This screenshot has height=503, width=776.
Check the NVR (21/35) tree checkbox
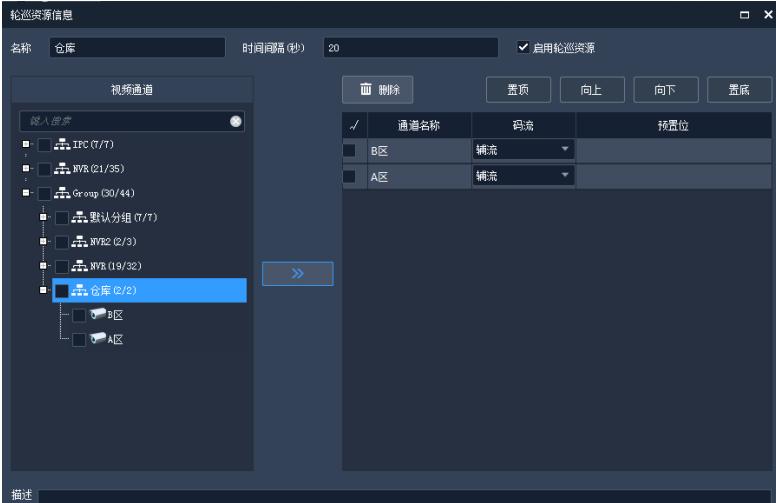coord(45,169)
